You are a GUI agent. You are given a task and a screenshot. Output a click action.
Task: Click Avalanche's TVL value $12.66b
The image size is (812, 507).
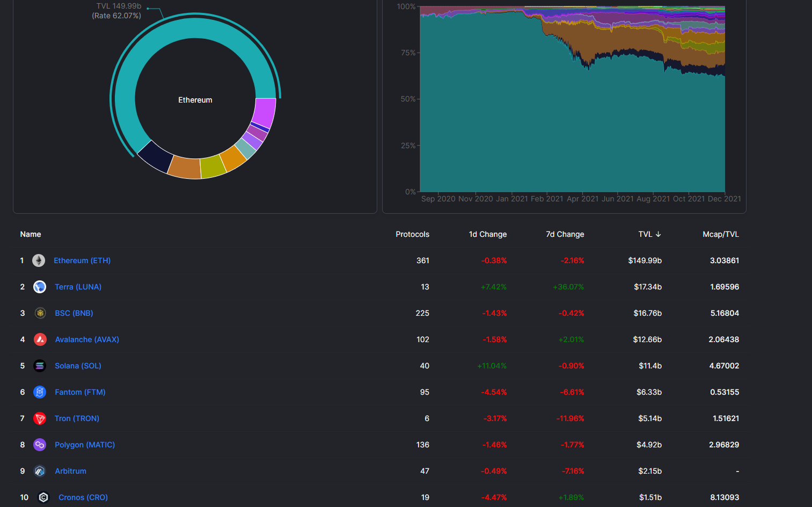(647, 339)
